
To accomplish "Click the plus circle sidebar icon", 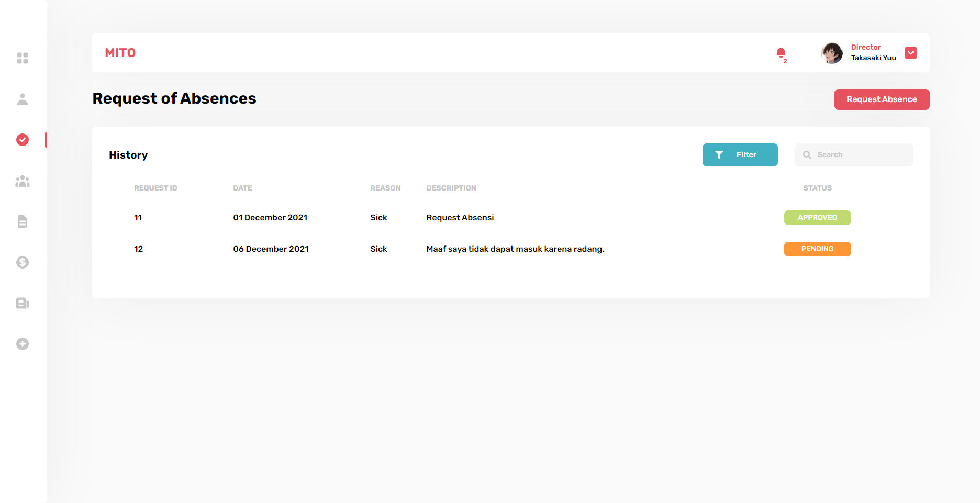I will [23, 344].
